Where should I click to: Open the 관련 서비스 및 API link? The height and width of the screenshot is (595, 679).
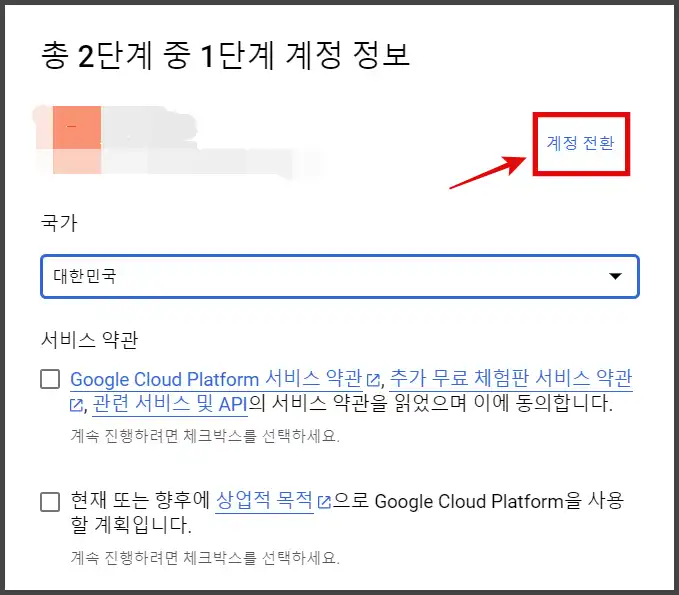(x=170, y=404)
